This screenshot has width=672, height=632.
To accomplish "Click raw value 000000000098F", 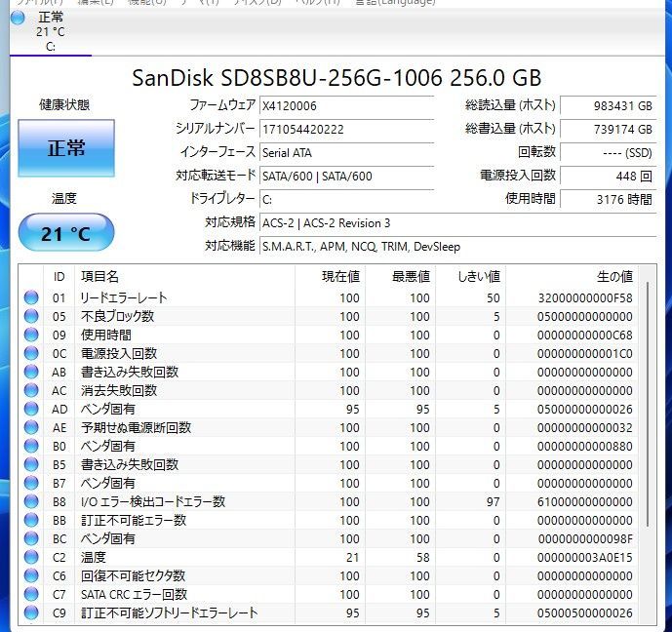I will pyautogui.click(x=585, y=538).
